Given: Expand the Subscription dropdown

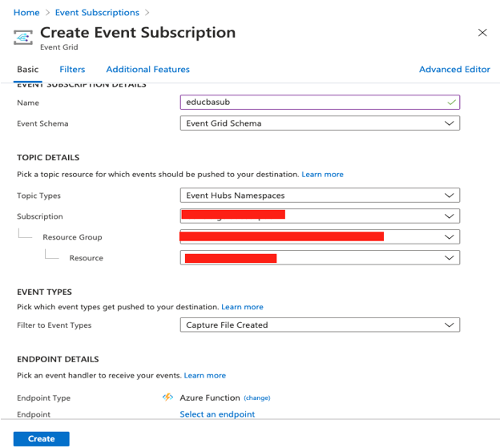Looking at the screenshot, I should coord(320,216).
